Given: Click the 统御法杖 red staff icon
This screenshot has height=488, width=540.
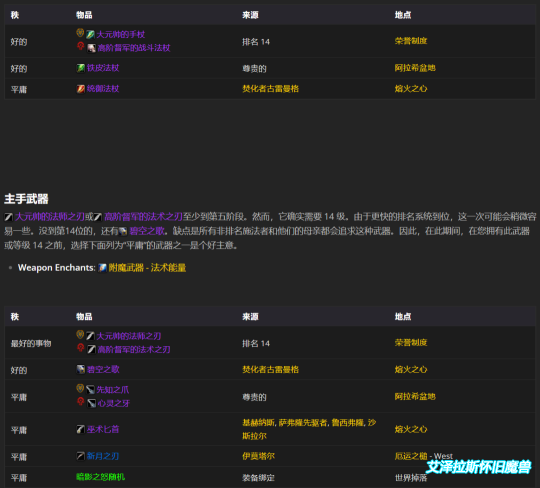Looking at the screenshot, I should [81, 89].
